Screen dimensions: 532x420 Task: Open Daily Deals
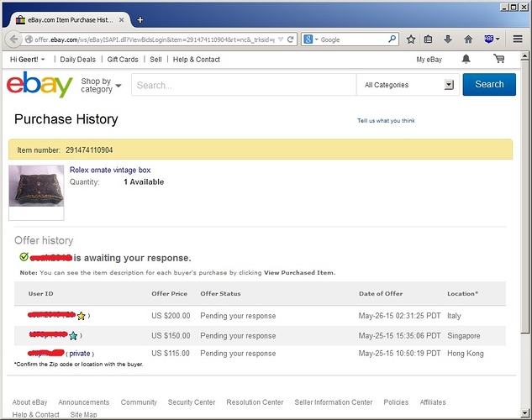77,60
